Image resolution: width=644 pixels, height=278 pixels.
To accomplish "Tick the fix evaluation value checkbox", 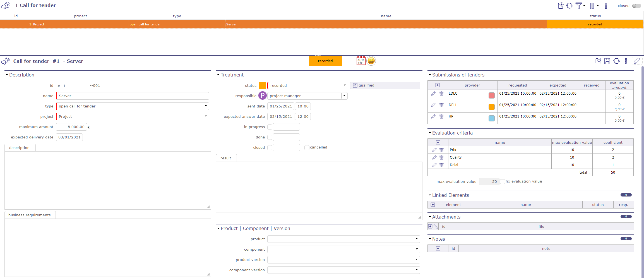I will 503,182.
